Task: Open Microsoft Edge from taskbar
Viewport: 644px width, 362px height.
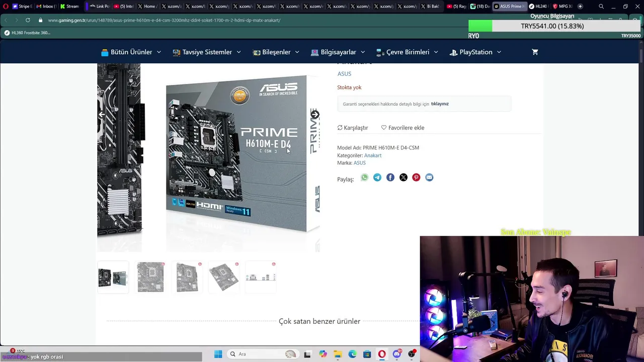Action: [x=352, y=354]
